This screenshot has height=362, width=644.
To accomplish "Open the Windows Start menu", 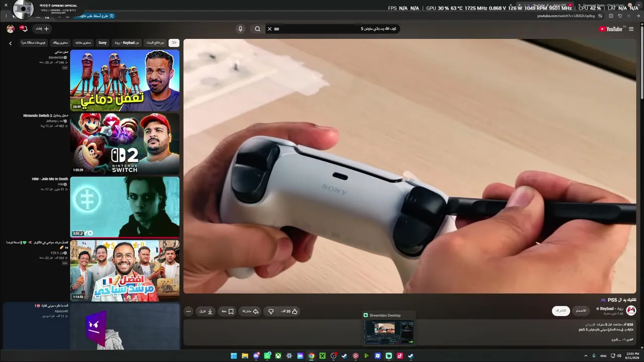I will tap(234, 356).
